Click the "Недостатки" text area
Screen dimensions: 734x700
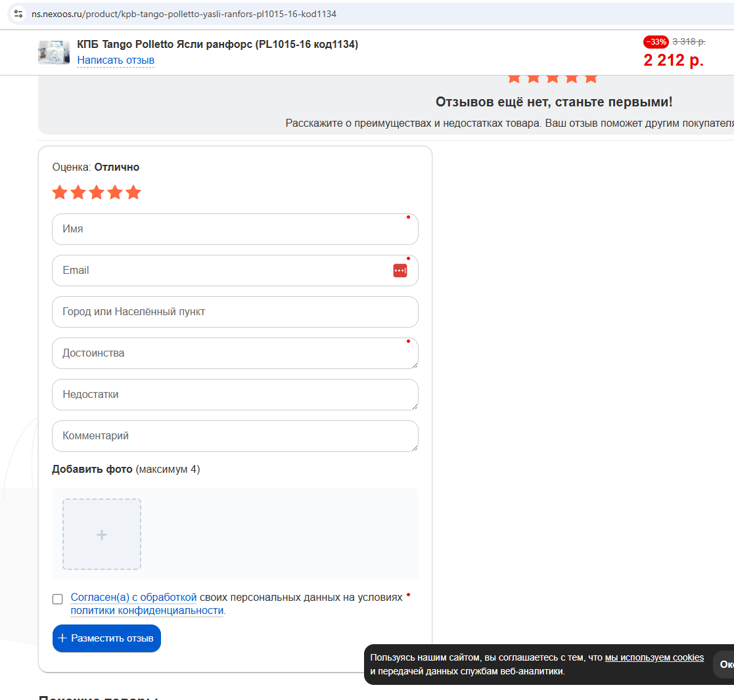tap(235, 395)
